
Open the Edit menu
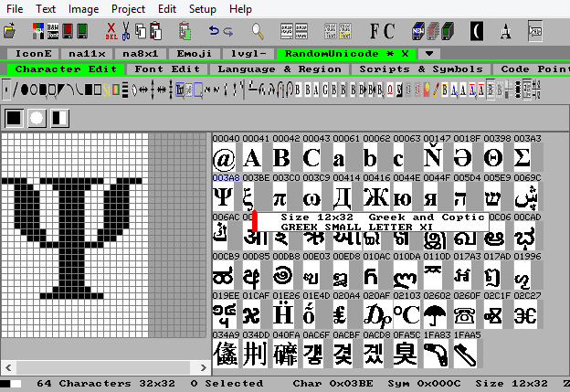point(167,9)
